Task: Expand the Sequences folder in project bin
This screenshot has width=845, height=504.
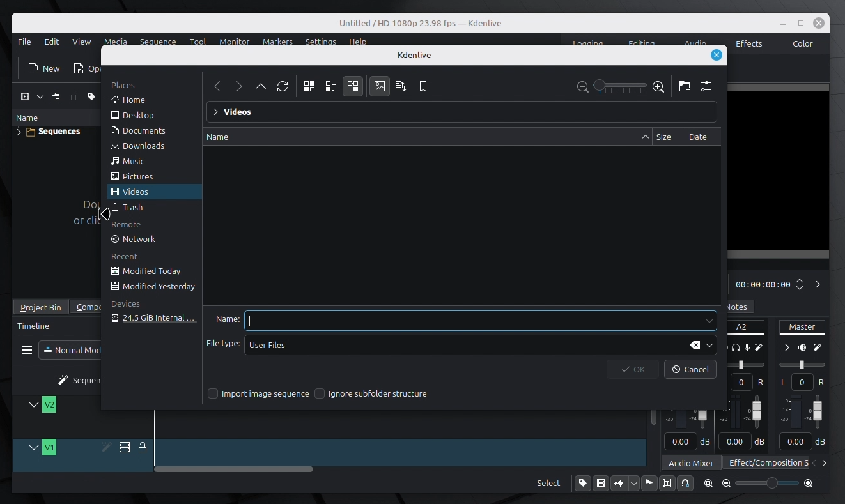Action: 19,132
